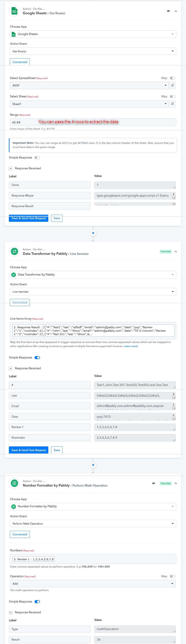
Task: Refresh the Select Sheet list
Action: coord(172,104)
